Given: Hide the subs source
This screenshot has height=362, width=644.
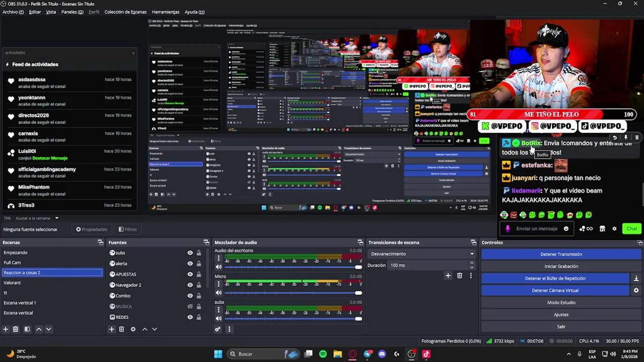Looking at the screenshot, I should [x=190, y=253].
